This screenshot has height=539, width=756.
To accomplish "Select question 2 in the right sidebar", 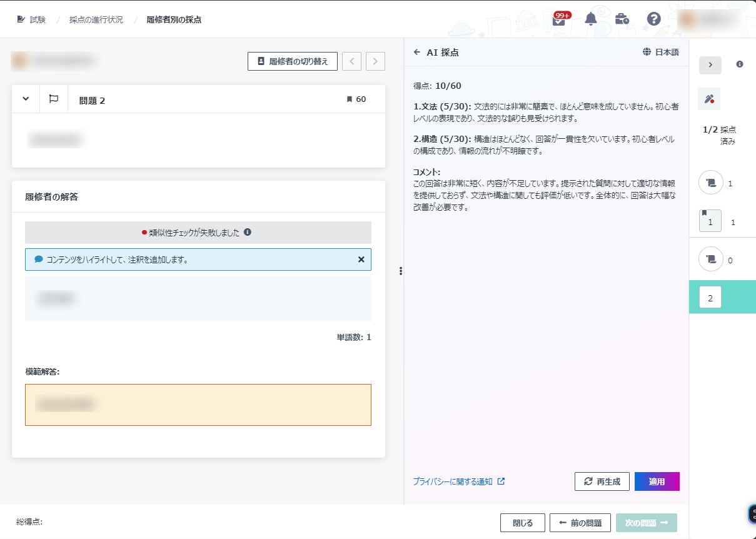I will click(x=710, y=298).
